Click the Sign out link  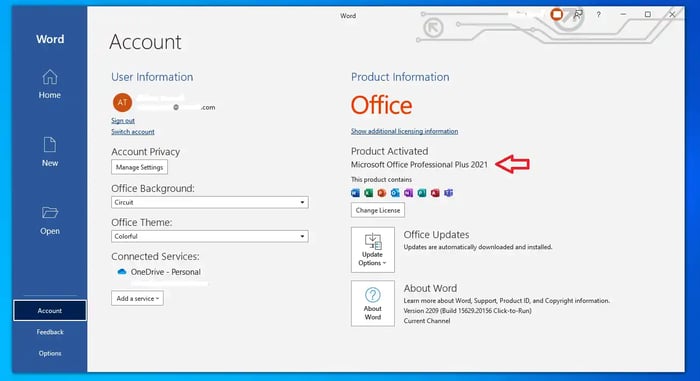[x=123, y=121]
